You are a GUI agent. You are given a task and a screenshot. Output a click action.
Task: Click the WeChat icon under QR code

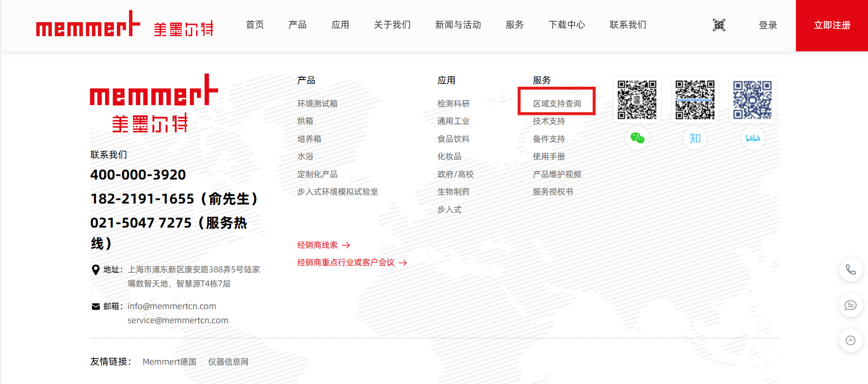637,138
